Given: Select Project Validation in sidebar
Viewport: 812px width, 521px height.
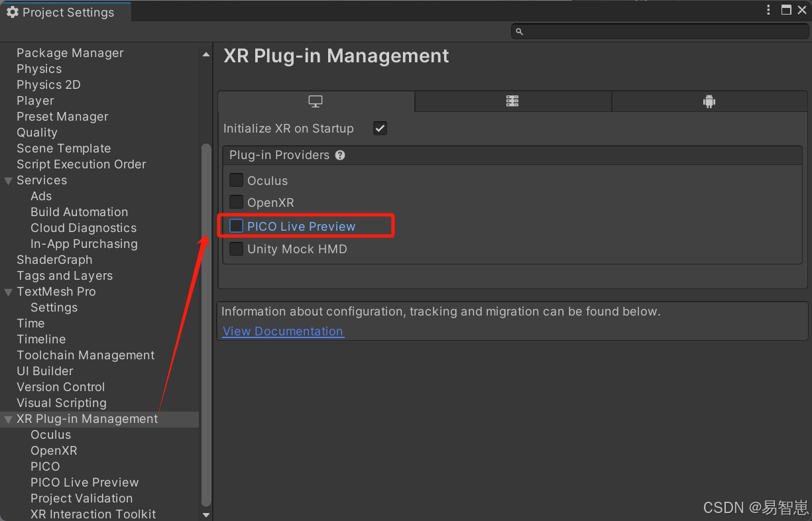Looking at the screenshot, I should click(82, 498).
